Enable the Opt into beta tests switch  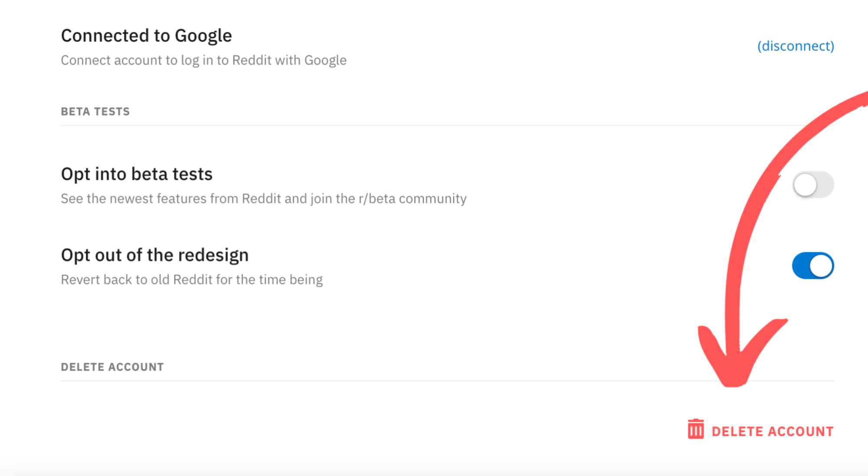click(813, 185)
